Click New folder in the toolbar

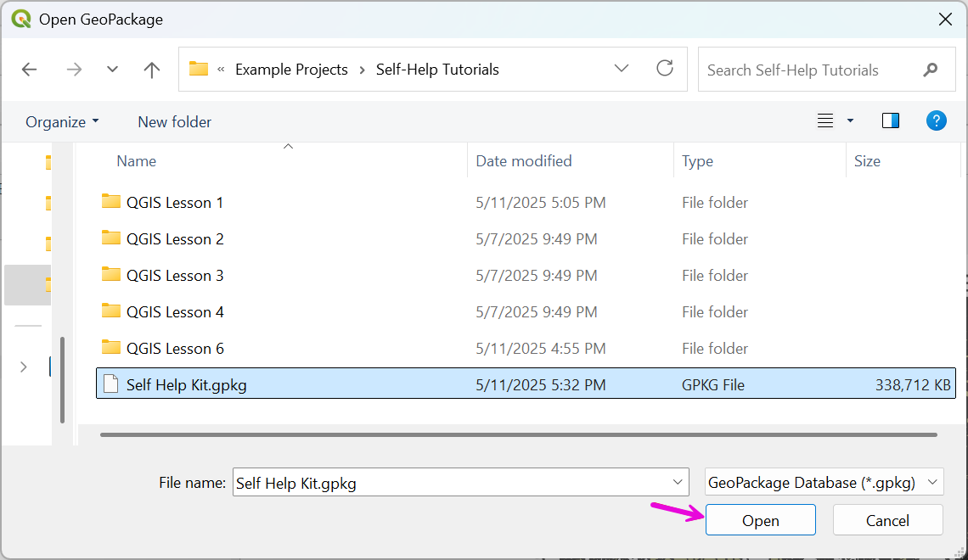point(175,121)
